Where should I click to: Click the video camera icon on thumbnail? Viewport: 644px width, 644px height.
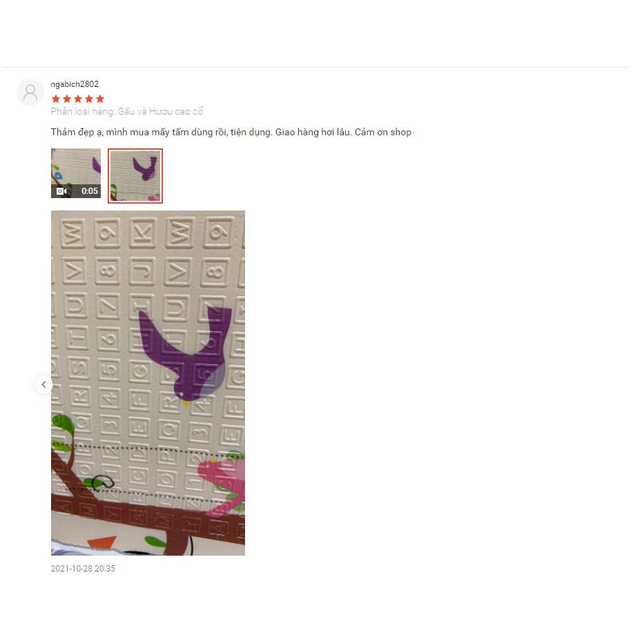[61, 191]
